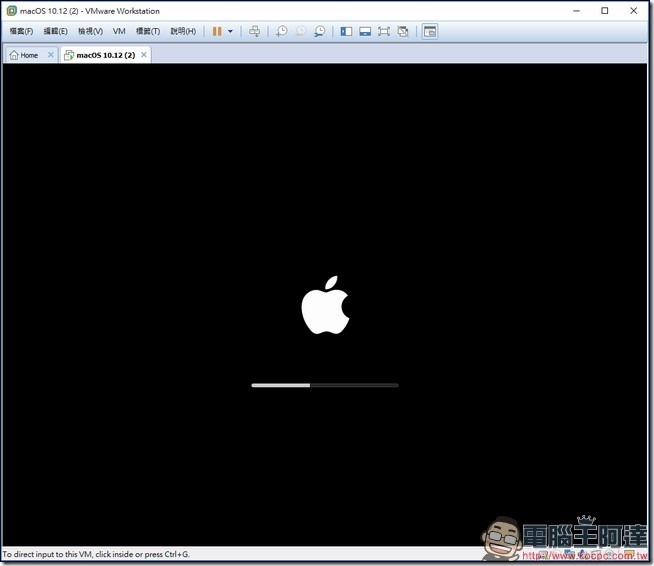The height and width of the screenshot is (566, 654).
Task: Maximize the VMware Workstation window
Action: [605, 11]
